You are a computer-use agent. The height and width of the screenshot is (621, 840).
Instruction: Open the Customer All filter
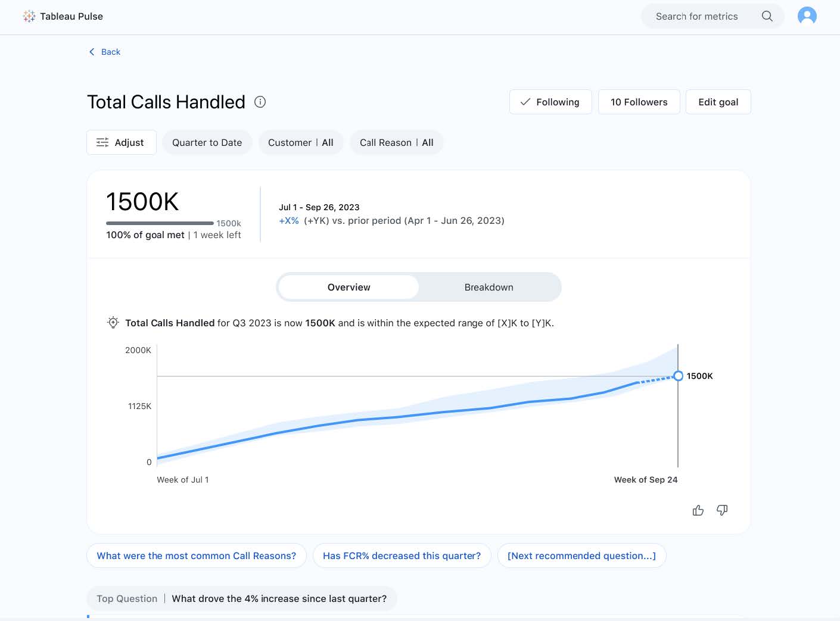coord(300,143)
